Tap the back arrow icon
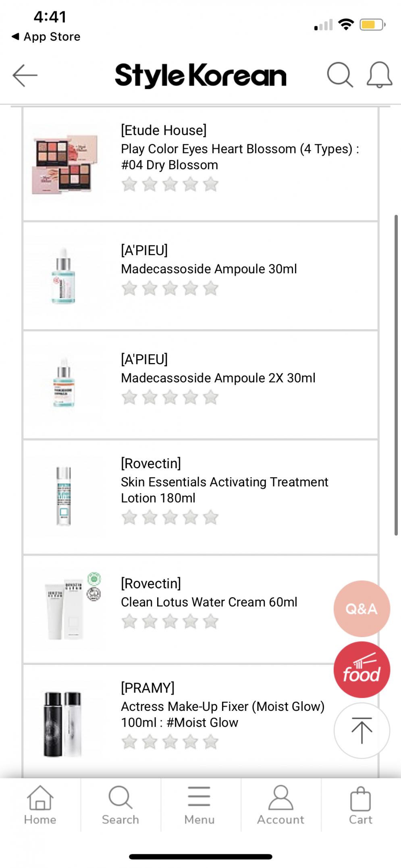Viewport: 401px width, 868px height. [x=25, y=75]
